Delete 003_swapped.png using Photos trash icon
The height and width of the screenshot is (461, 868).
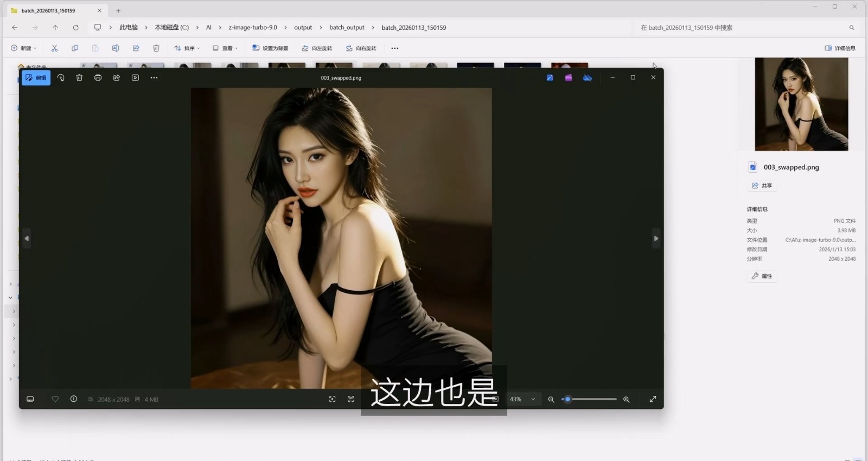[x=79, y=78]
